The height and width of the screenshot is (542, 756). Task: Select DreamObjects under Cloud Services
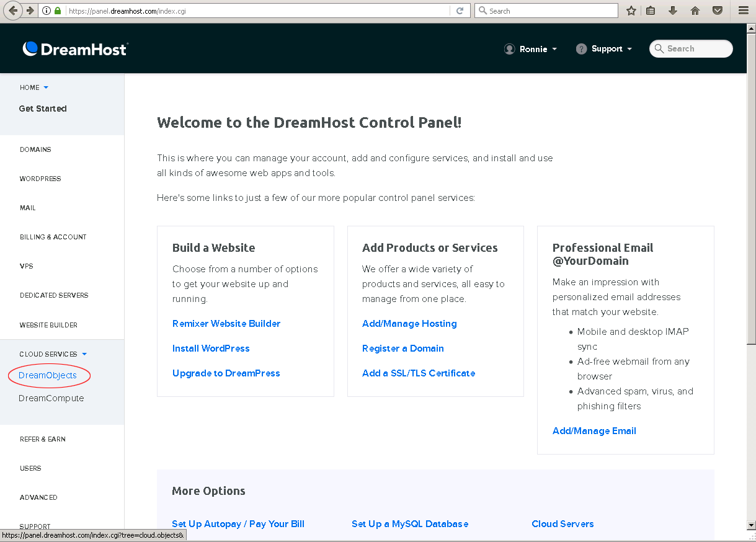(x=48, y=375)
